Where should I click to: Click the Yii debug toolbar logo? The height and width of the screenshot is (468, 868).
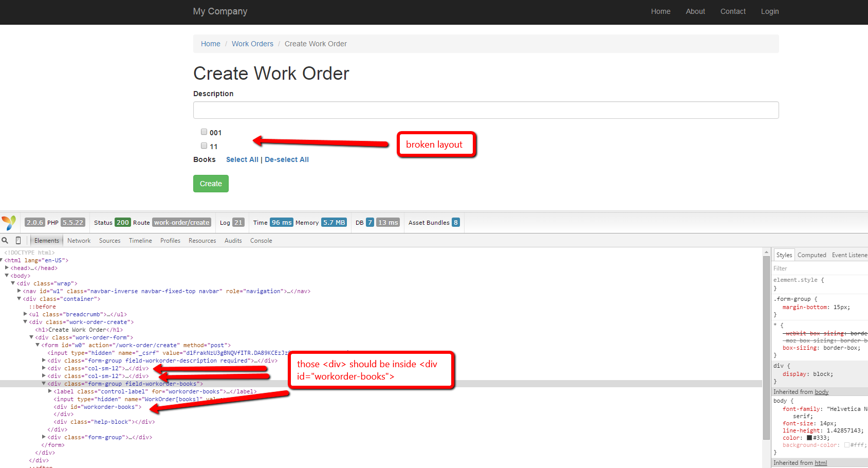click(9, 223)
